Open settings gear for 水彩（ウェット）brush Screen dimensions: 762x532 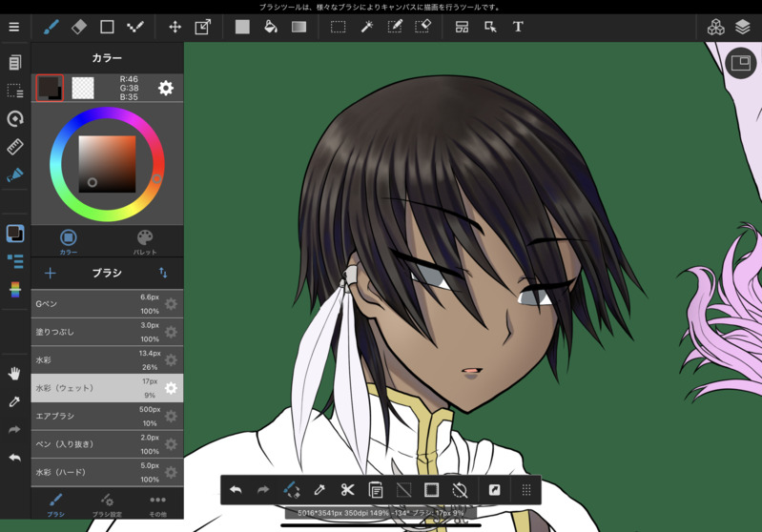[x=171, y=388]
